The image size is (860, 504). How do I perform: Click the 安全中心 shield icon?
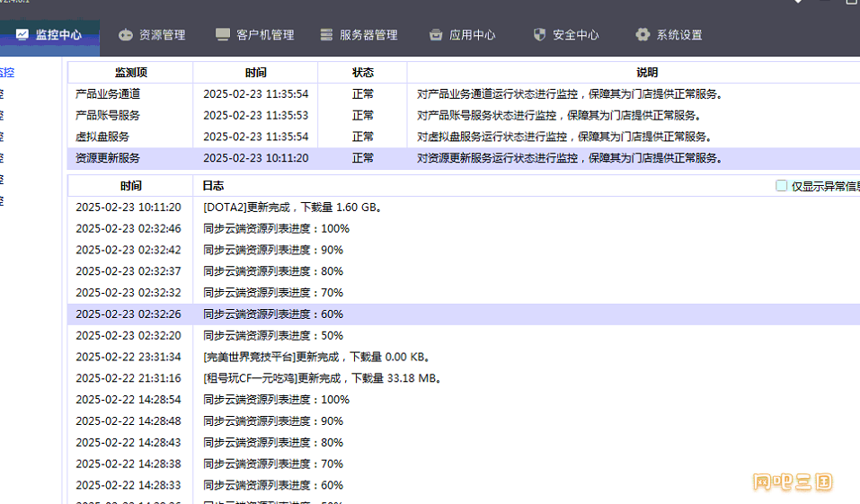[x=540, y=34]
